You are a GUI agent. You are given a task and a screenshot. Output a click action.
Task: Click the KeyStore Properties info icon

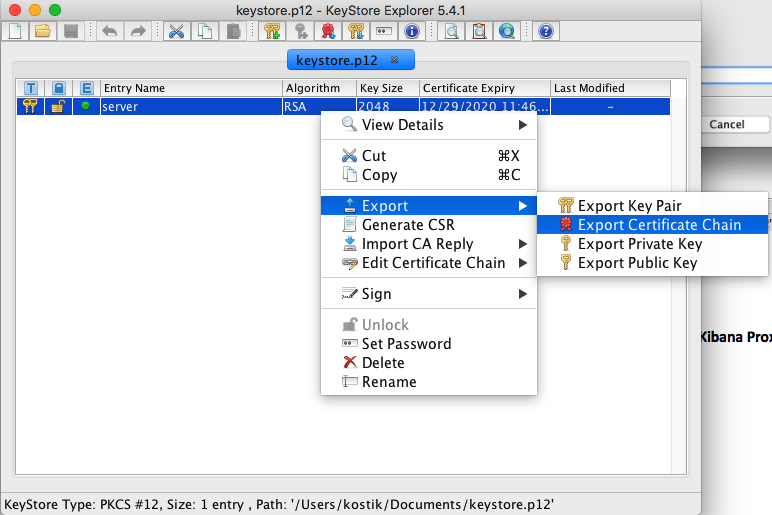click(x=412, y=32)
